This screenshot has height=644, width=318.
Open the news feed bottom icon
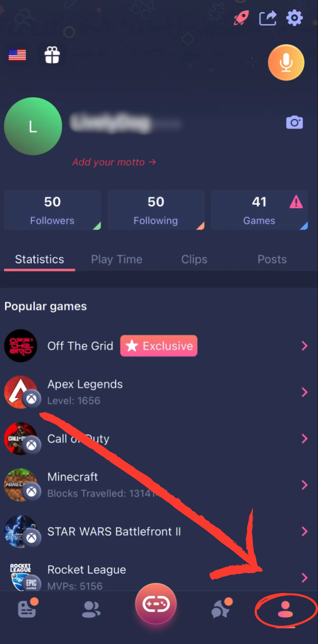[27, 609]
